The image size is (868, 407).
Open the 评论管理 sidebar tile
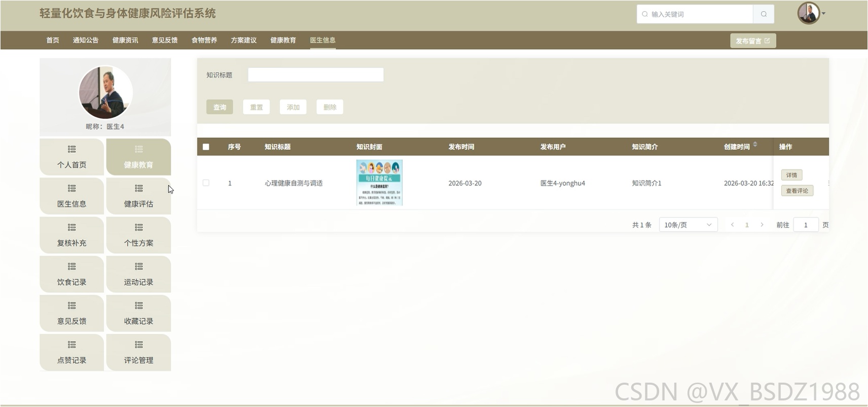click(138, 353)
